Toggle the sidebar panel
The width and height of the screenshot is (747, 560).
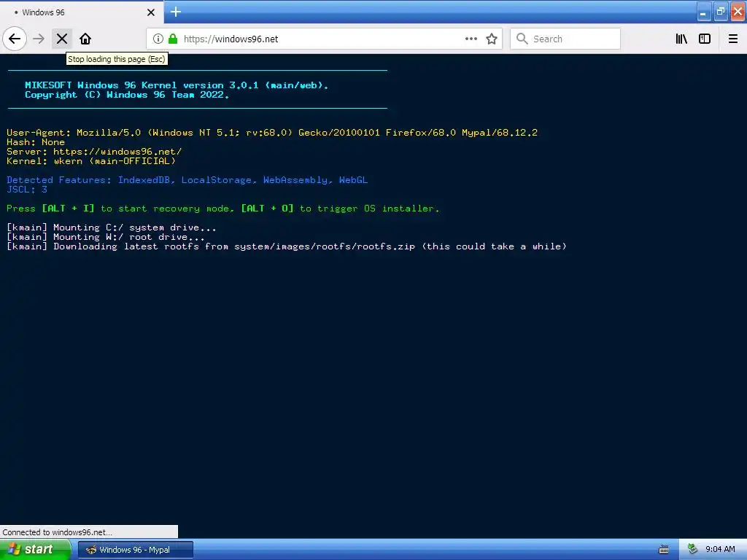click(x=705, y=39)
